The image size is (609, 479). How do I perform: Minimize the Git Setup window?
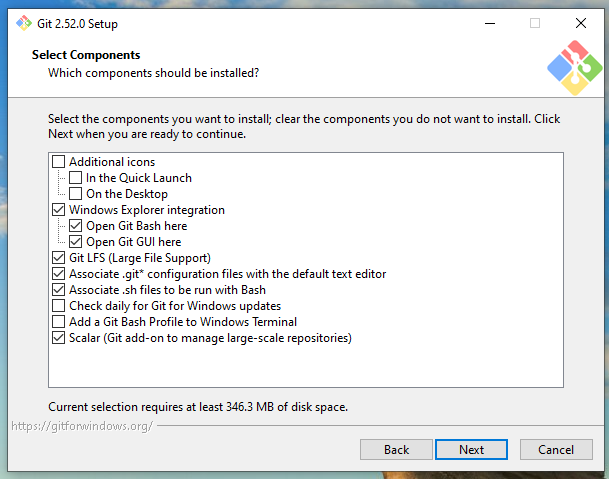tap(489, 23)
